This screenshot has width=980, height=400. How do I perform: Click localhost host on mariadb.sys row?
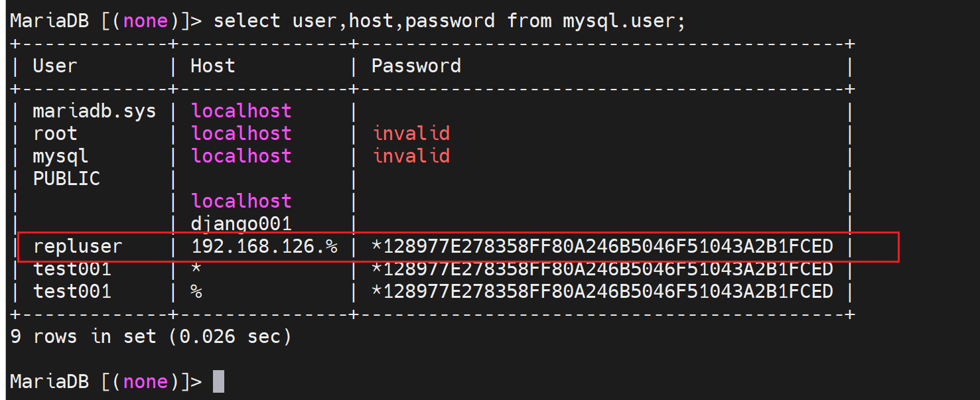coord(242,111)
